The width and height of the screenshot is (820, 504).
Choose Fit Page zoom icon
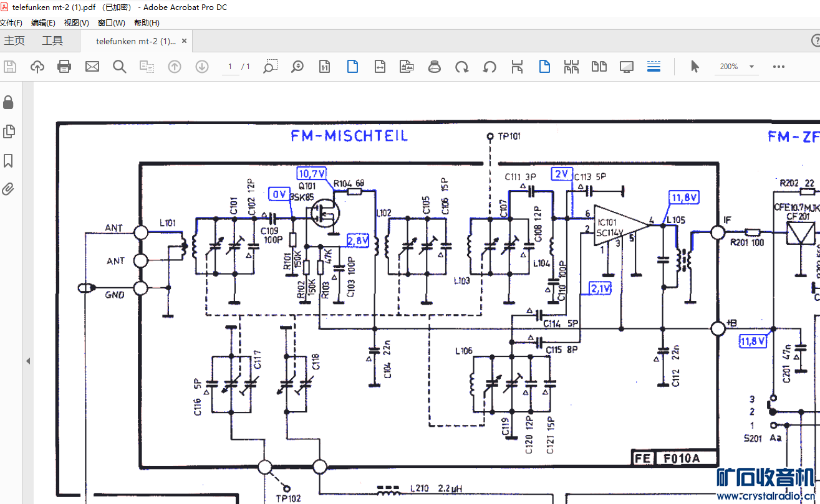coord(352,67)
